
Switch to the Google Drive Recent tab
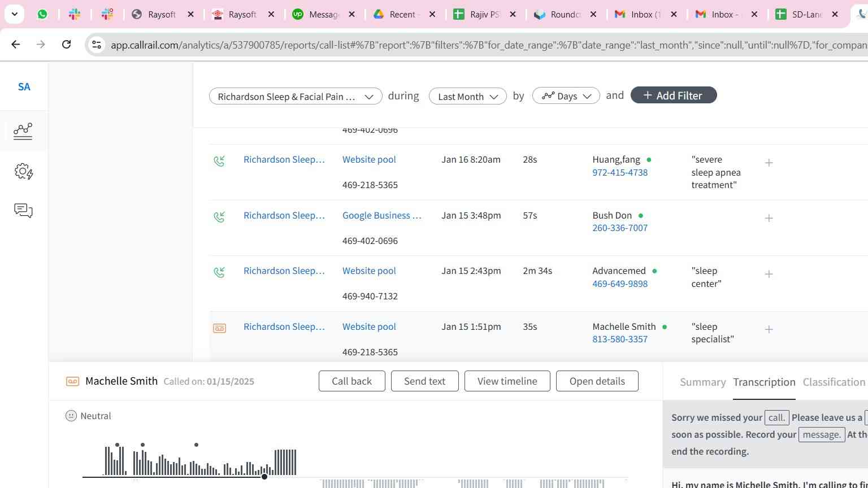coord(404,14)
